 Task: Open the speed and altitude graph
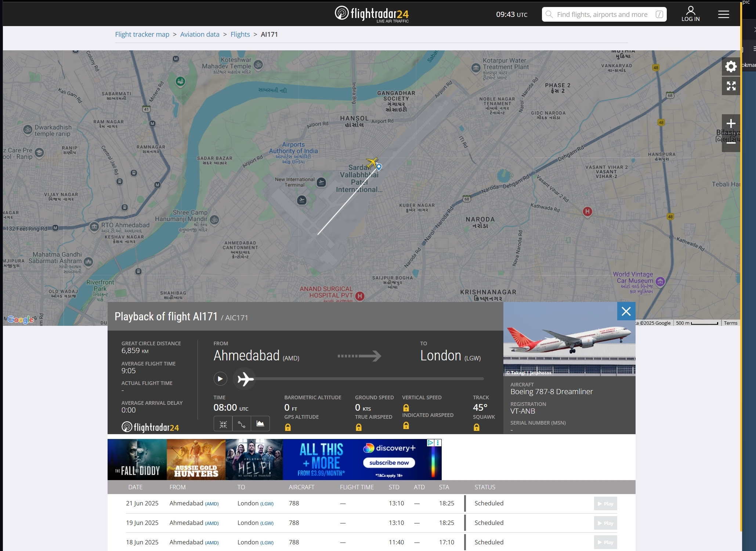260,424
